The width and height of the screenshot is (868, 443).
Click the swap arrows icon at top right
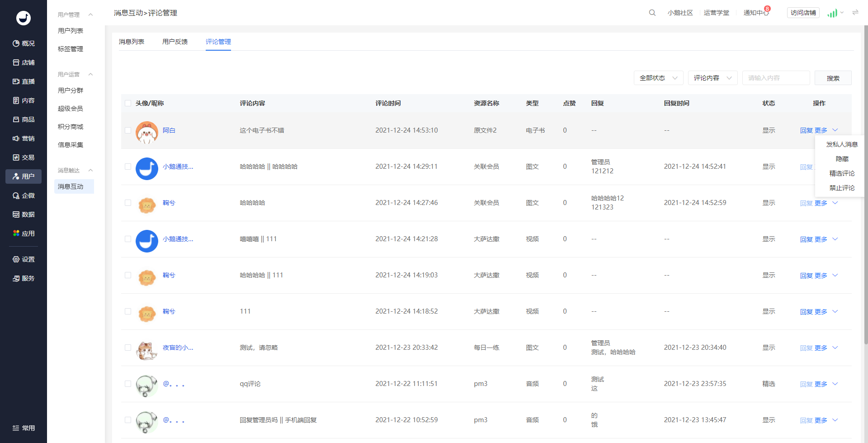pos(855,12)
